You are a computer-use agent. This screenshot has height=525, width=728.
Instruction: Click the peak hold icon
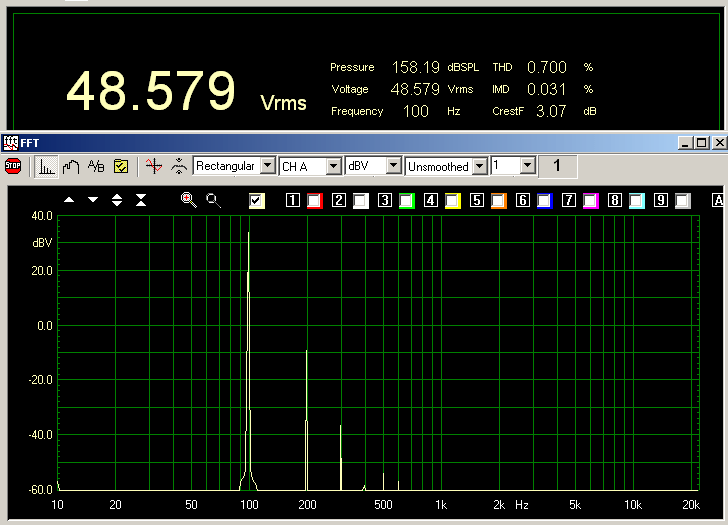[x=179, y=166]
